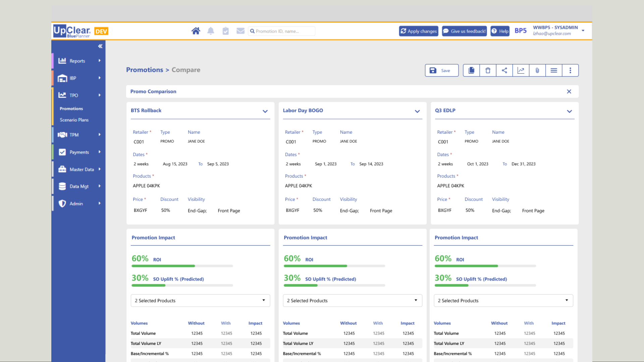Click the attachment paperclip icon

click(537, 70)
